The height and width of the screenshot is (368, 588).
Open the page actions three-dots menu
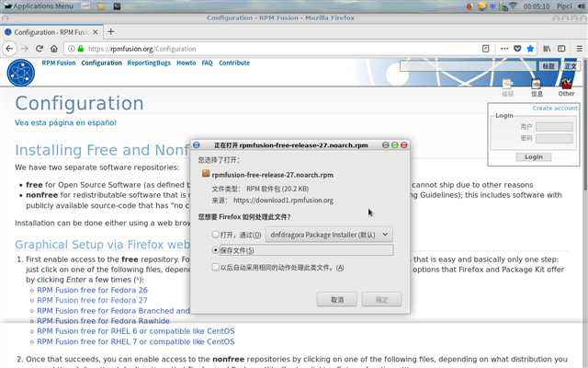tap(504, 49)
